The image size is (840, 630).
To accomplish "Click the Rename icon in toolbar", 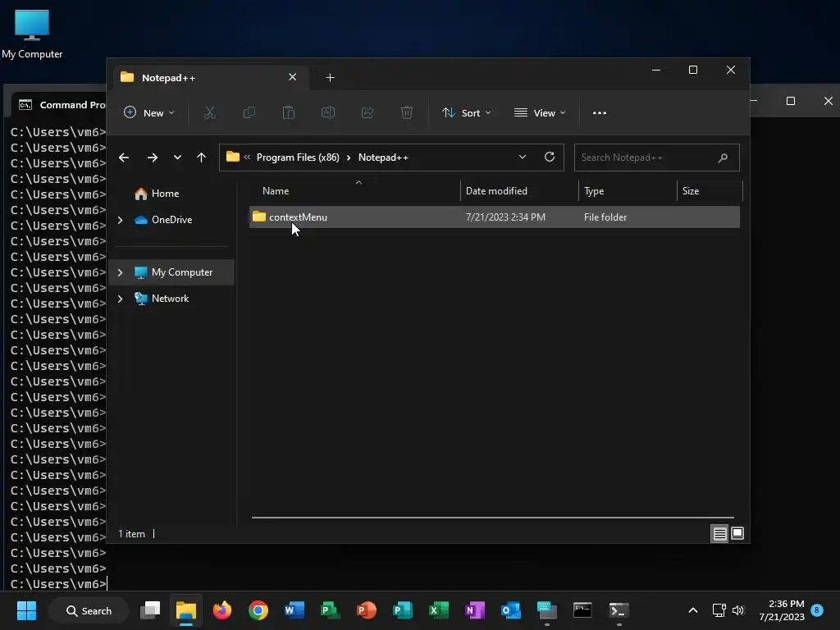I will point(328,112).
